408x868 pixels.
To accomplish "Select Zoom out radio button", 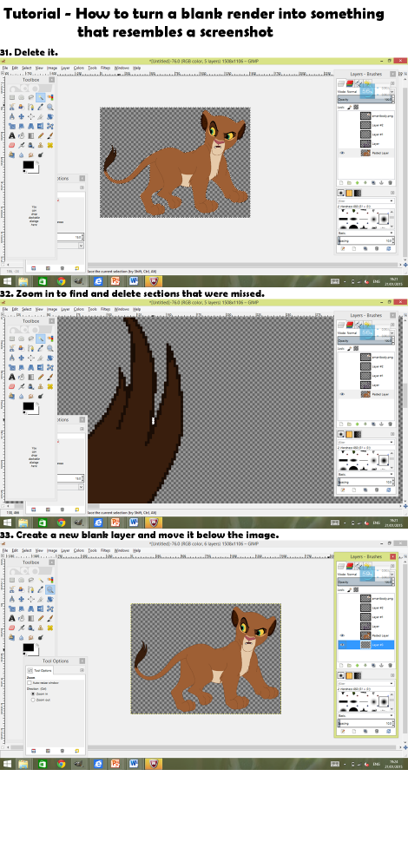I will coord(33,700).
